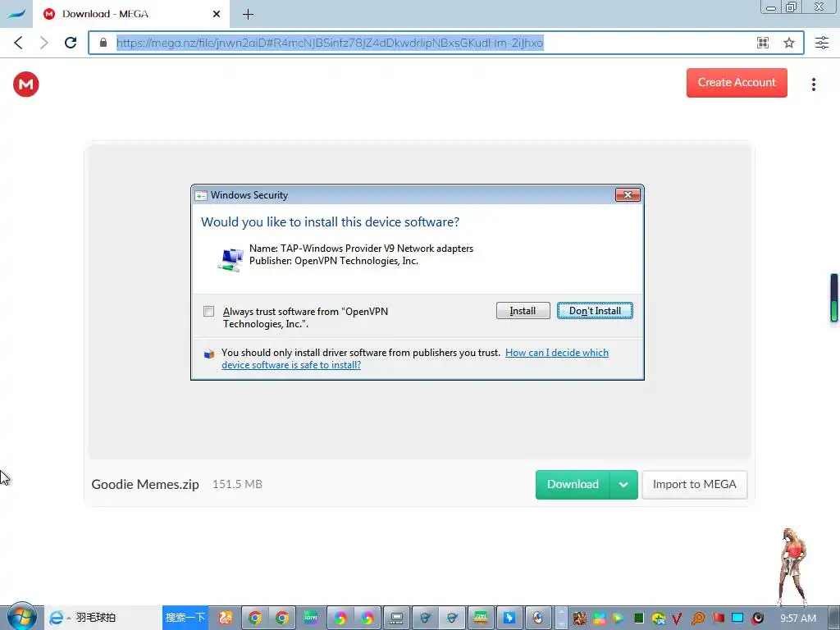The width and height of the screenshot is (840, 630).
Task: Click the green play tray icon
Action: (619, 619)
